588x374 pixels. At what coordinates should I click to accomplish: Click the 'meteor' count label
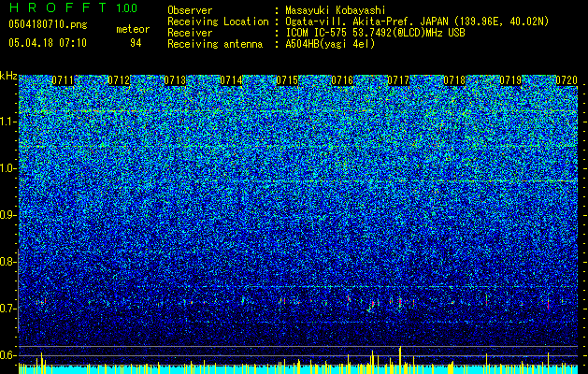(133, 29)
